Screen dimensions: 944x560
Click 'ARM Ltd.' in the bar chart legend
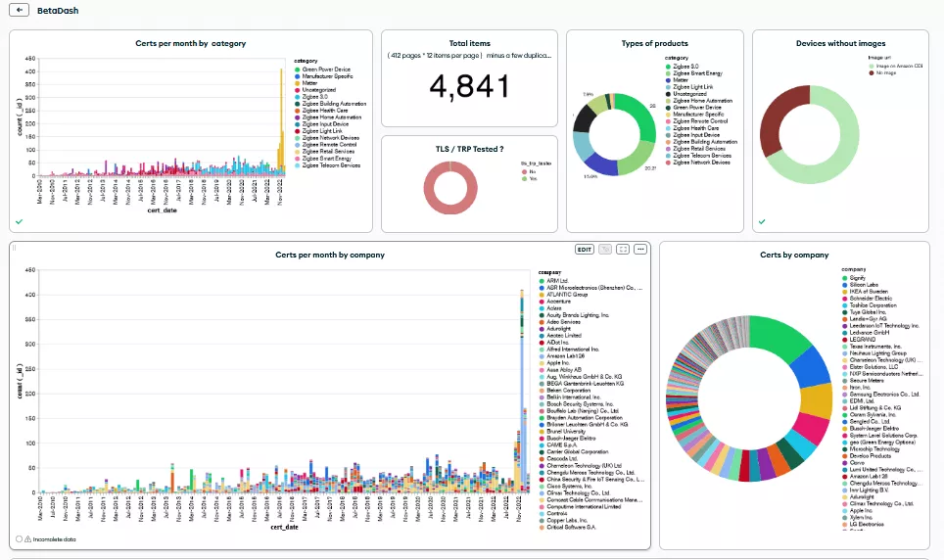click(x=559, y=280)
